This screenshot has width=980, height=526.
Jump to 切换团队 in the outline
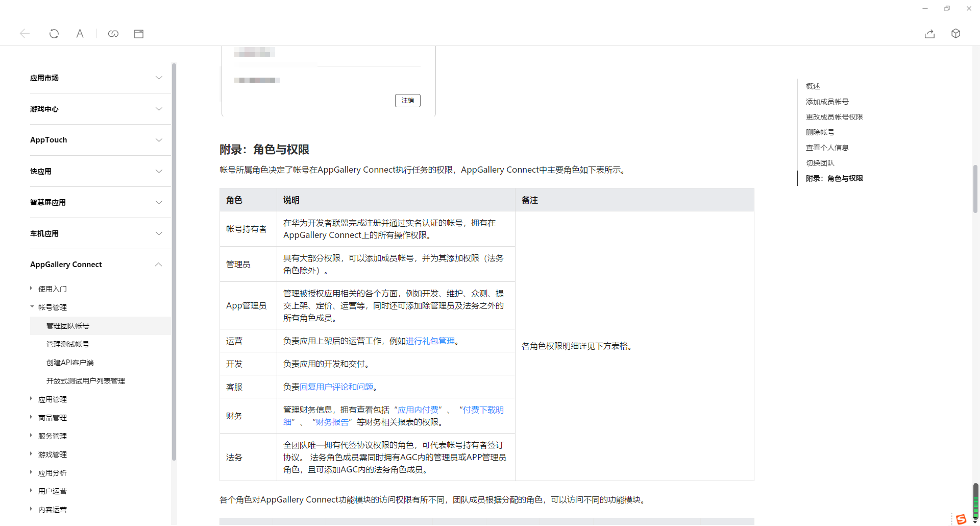coord(820,162)
